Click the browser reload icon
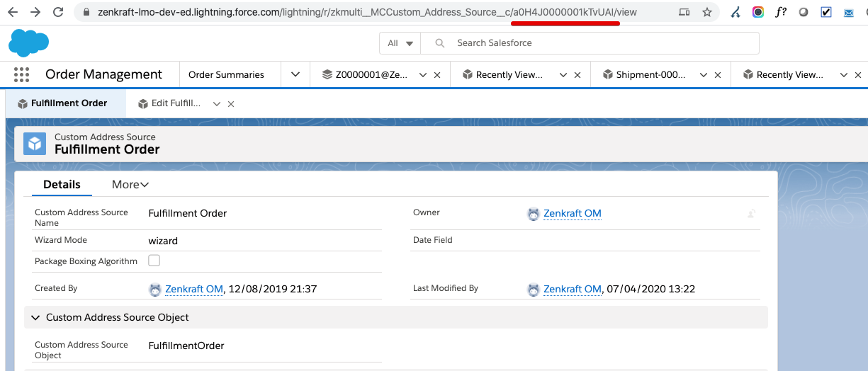Image resolution: width=868 pixels, height=371 pixels. (x=58, y=12)
